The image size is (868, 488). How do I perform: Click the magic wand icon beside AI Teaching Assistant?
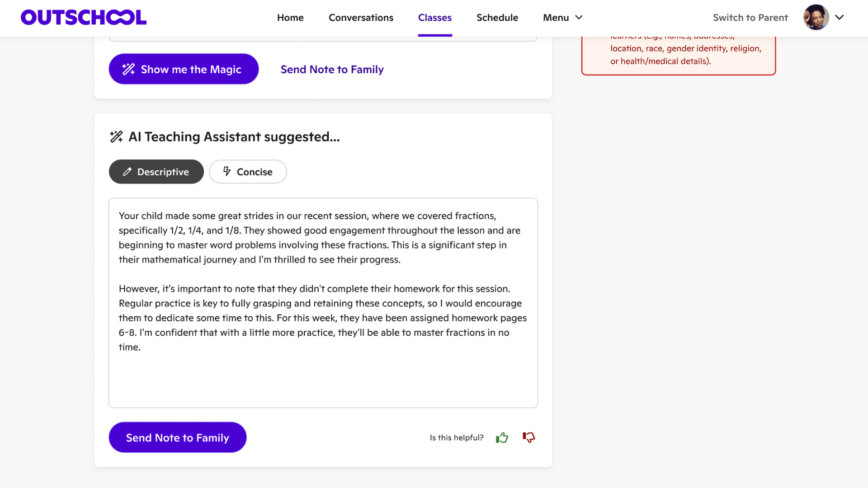click(116, 136)
